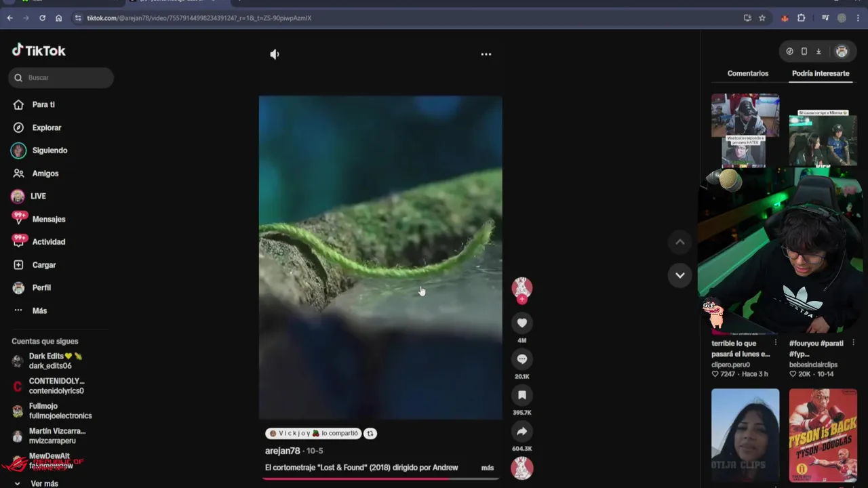Expand description with más link

pyautogui.click(x=488, y=468)
